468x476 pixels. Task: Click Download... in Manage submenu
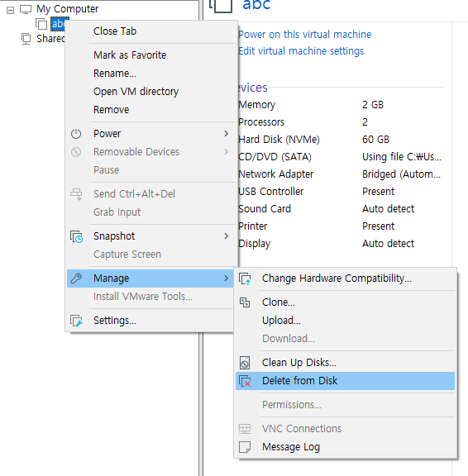click(x=345, y=339)
